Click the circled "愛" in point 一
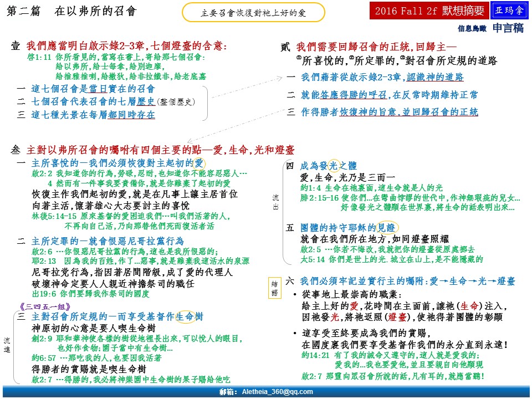532x399 pixels. click(199, 163)
